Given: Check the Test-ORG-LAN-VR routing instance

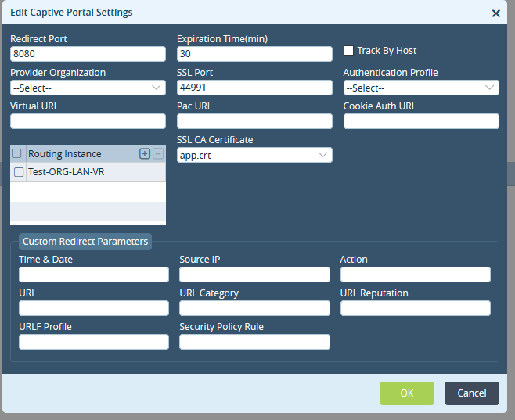Looking at the screenshot, I should (x=19, y=172).
